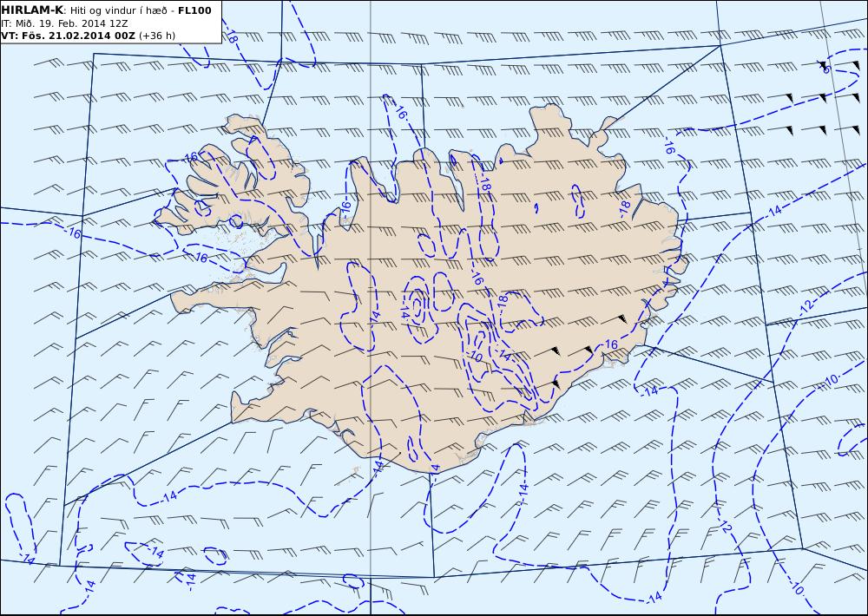
Task: Click the -18 contour label beside the title box
Action: 231,37
